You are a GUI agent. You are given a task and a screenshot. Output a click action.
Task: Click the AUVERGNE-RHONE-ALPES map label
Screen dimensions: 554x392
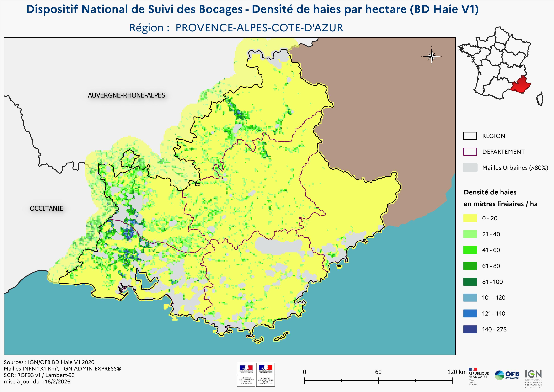point(126,95)
